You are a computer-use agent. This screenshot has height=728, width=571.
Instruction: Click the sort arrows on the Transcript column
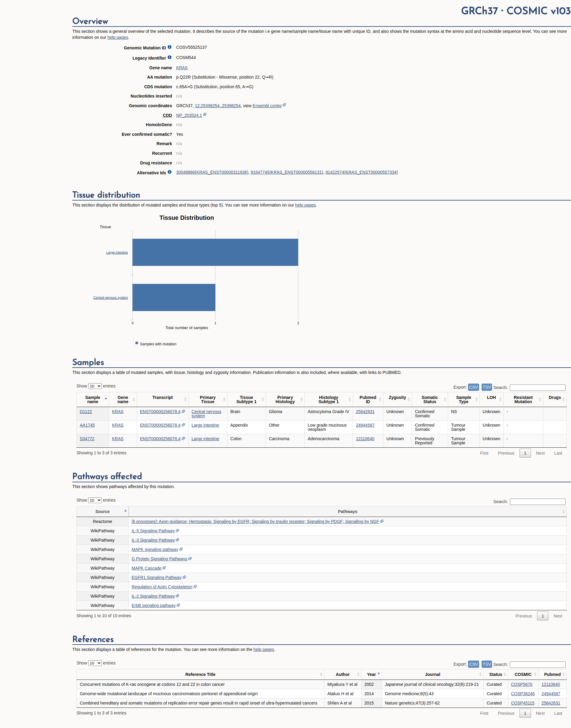tap(185, 400)
